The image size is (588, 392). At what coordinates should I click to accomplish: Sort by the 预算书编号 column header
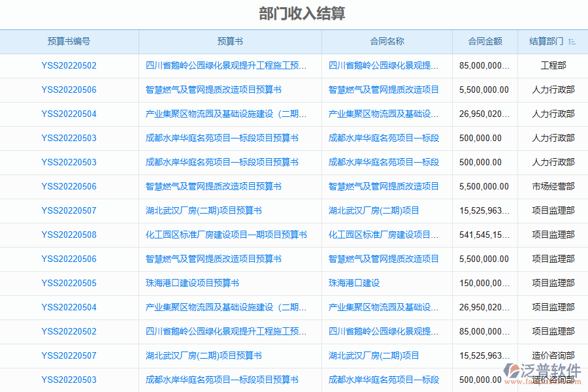(x=69, y=41)
